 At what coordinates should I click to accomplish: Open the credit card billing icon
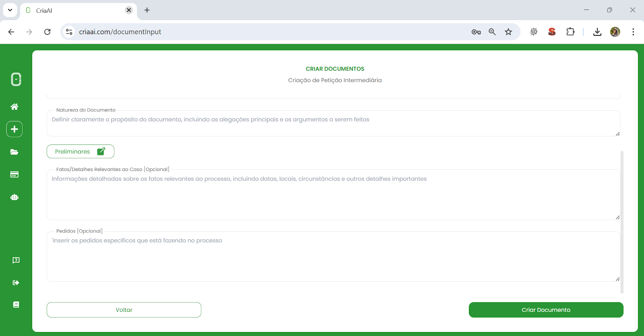coord(14,174)
